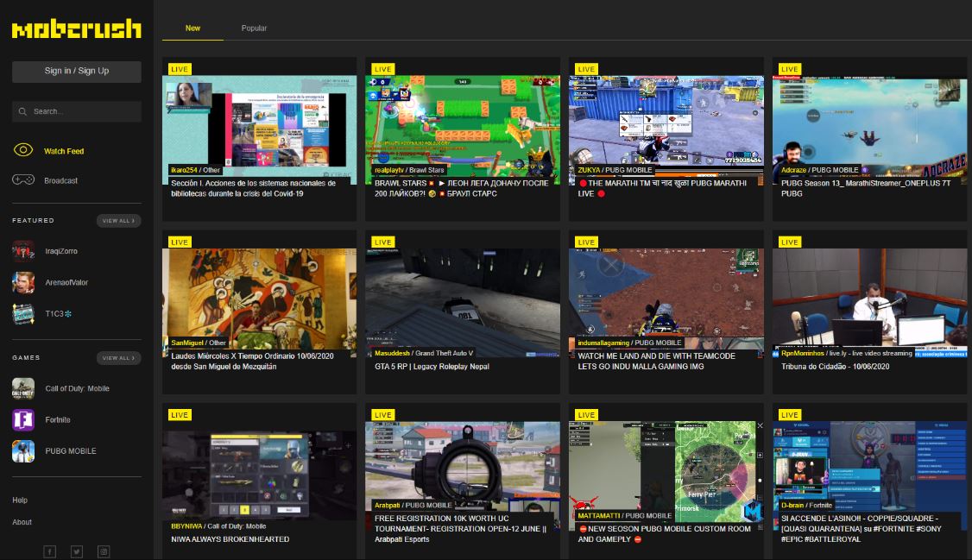Open realplaytv Brawl Stars stream thumbnail
This screenshot has width=972, height=560.
click(463, 130)
